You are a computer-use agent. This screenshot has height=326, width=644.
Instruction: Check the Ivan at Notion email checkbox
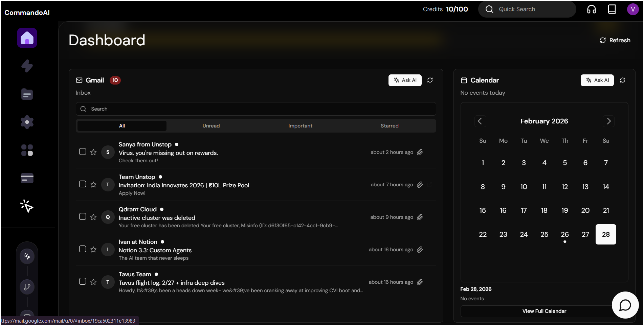pyautogui.click(x=83, y=249)
